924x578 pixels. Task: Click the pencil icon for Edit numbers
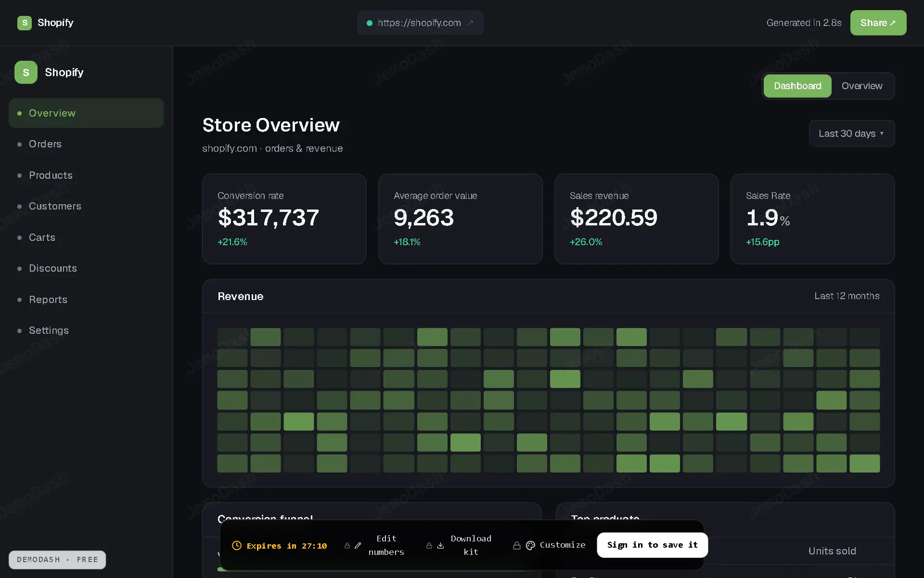point(358,545)
